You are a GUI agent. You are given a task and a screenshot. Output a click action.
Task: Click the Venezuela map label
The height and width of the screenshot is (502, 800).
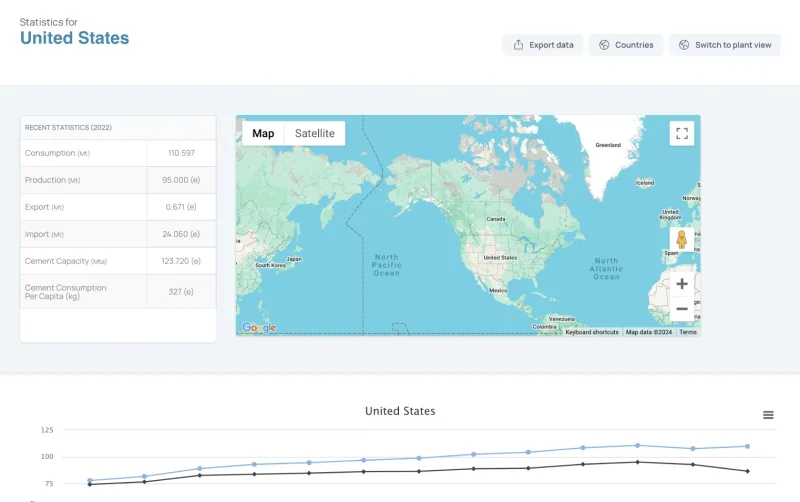coord(562,319)
